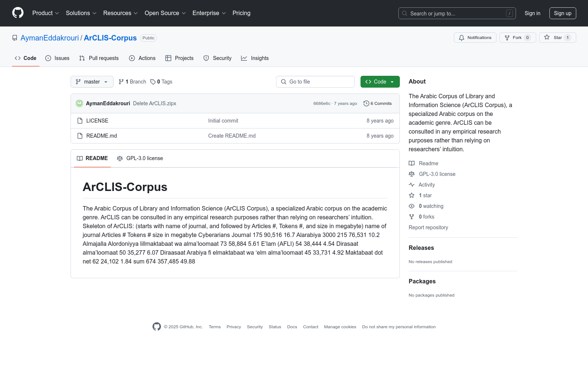Click the commit history clock icon

tap(366, 103)
